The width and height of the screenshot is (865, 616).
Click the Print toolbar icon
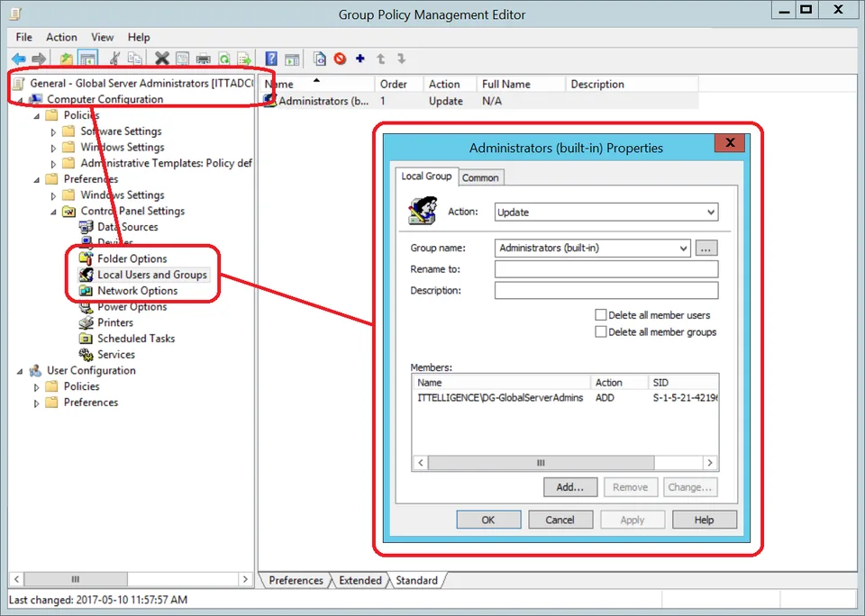203,59
